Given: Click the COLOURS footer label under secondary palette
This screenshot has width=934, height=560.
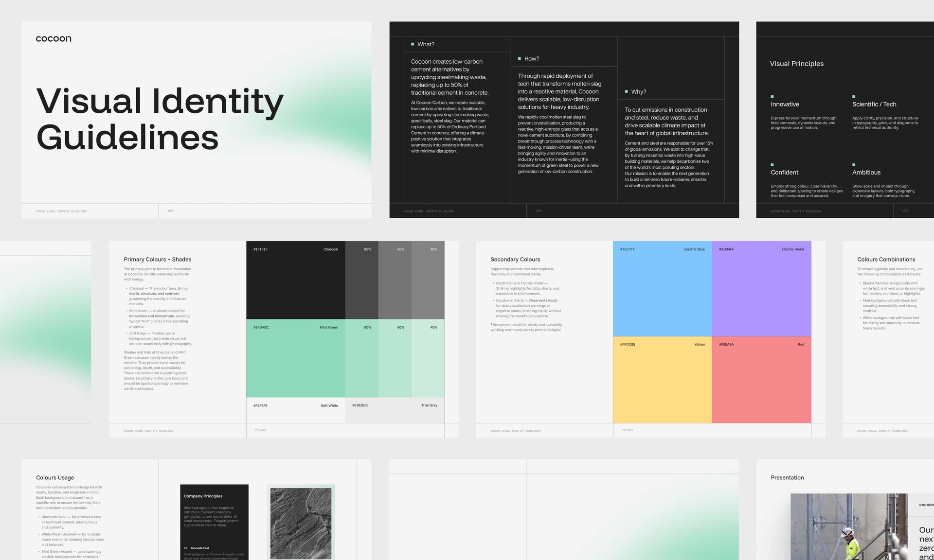Looking at the screenshot, I should [628, 430].
